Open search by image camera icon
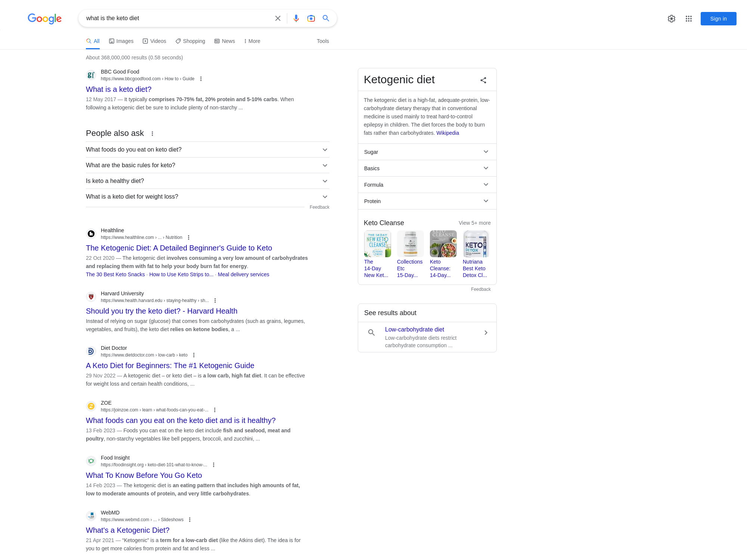This screenshot has height=560, width=747. (311, 18)
